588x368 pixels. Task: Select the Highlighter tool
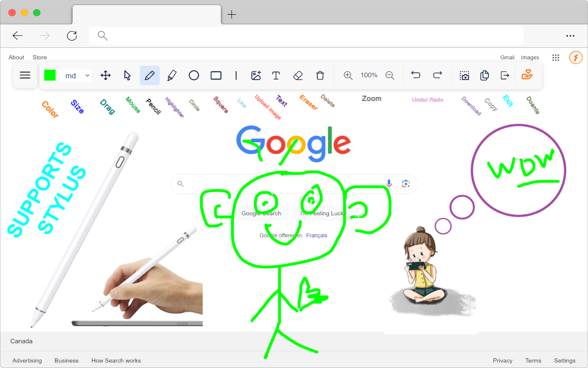tap(172, 75)
